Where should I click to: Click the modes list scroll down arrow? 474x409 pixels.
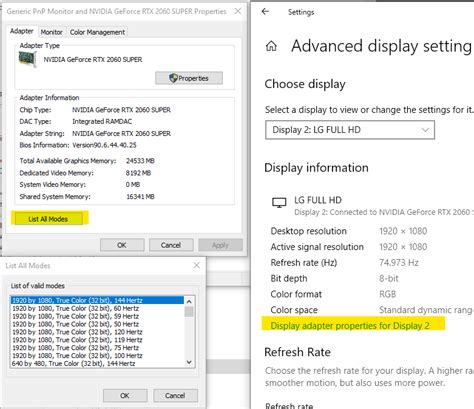pyautogui.click(x=189, y=362)
